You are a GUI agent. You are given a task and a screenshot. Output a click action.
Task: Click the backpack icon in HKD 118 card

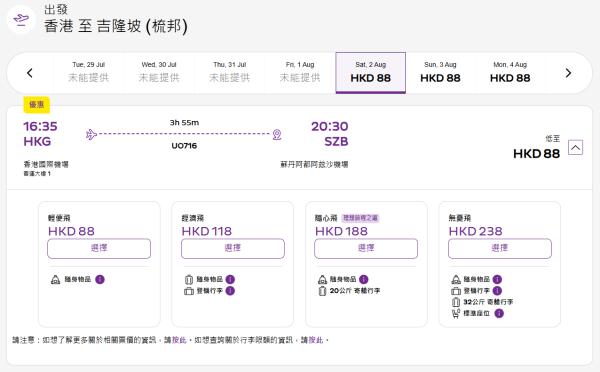tap(189, 280)
